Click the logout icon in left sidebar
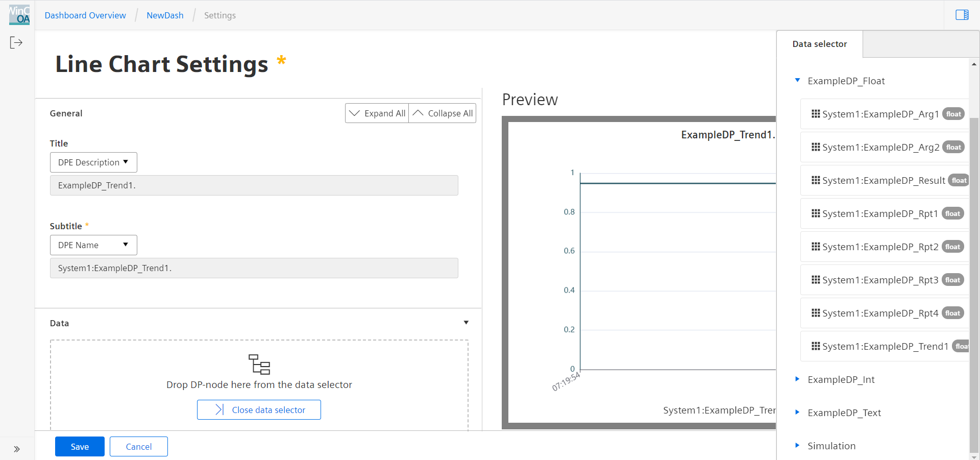This screenshot has width=980, height=460. pyautogui.click(x=16, y=42)
